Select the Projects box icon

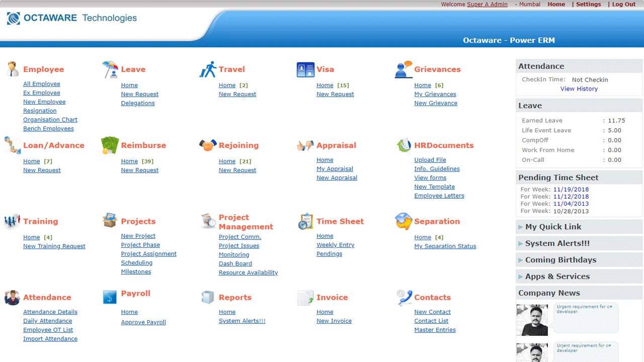point(110,220)
